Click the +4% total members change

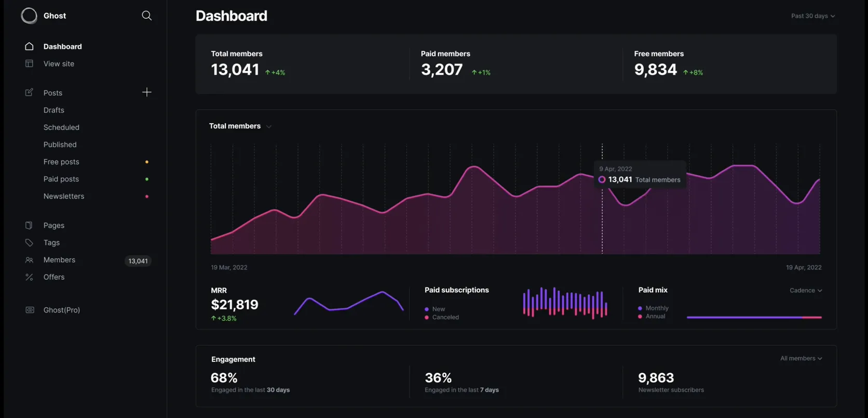click(x=275, y=73)
